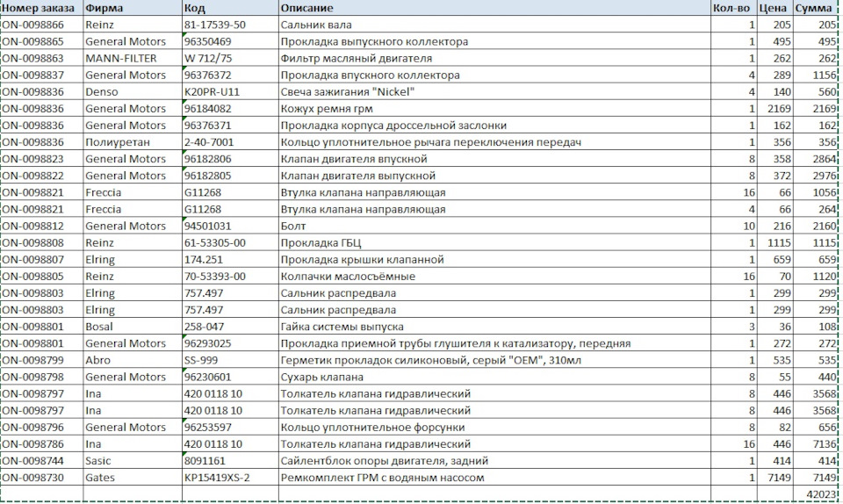Screen dimensions: 843x504
Task: Click the 'Сумма' column header
Action: (815, 8)
